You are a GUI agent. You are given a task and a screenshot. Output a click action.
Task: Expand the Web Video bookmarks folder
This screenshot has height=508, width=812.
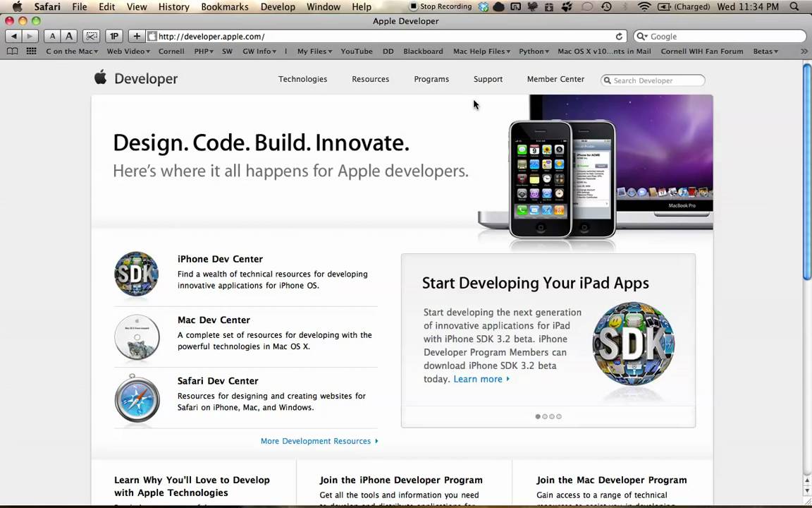coord(128,52)
